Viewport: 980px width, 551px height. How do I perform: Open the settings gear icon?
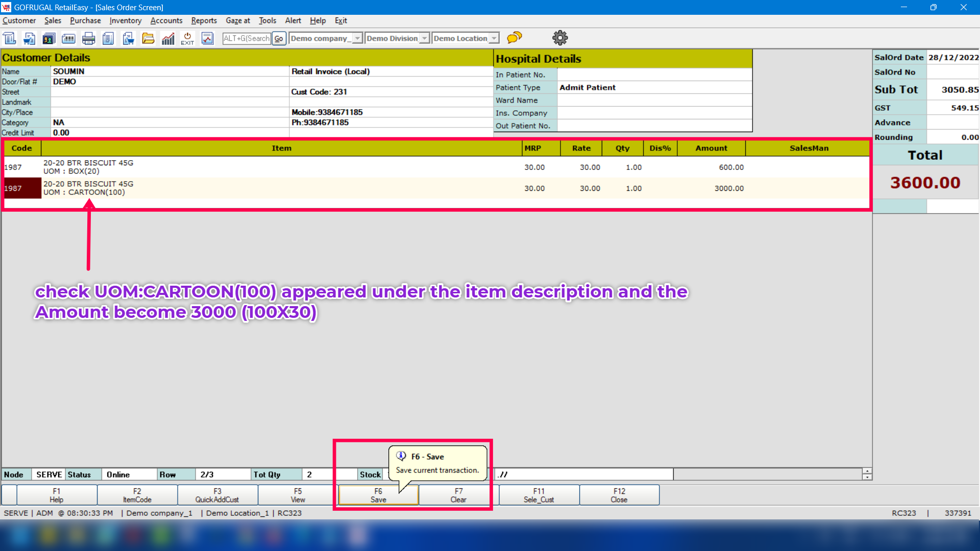pyautogui.click(x=560, y=38)
